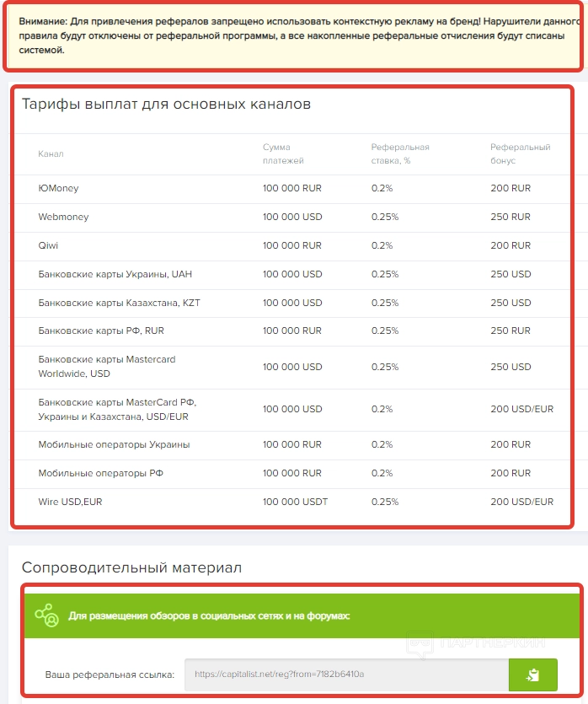The width and height of the screenshot is (588, 704).
Task: Click the 'Ваша реферальная ссылка:' label
Action: tap(110, 674)
